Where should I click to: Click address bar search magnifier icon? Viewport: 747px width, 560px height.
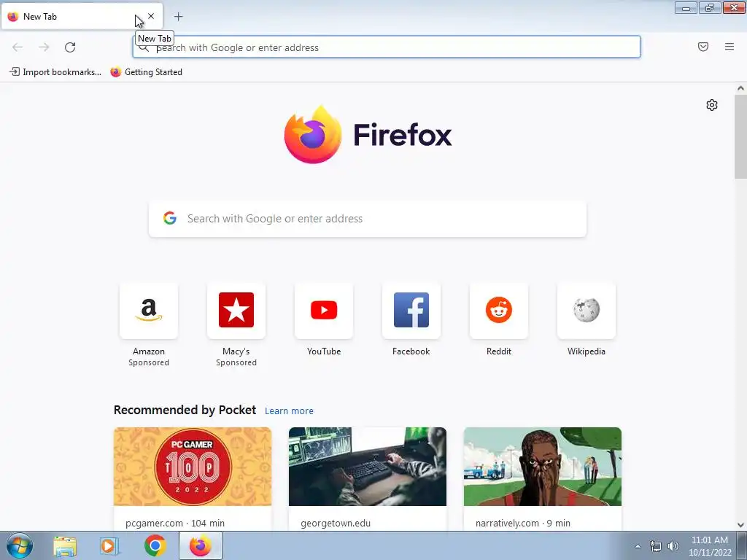coord(144,47)
